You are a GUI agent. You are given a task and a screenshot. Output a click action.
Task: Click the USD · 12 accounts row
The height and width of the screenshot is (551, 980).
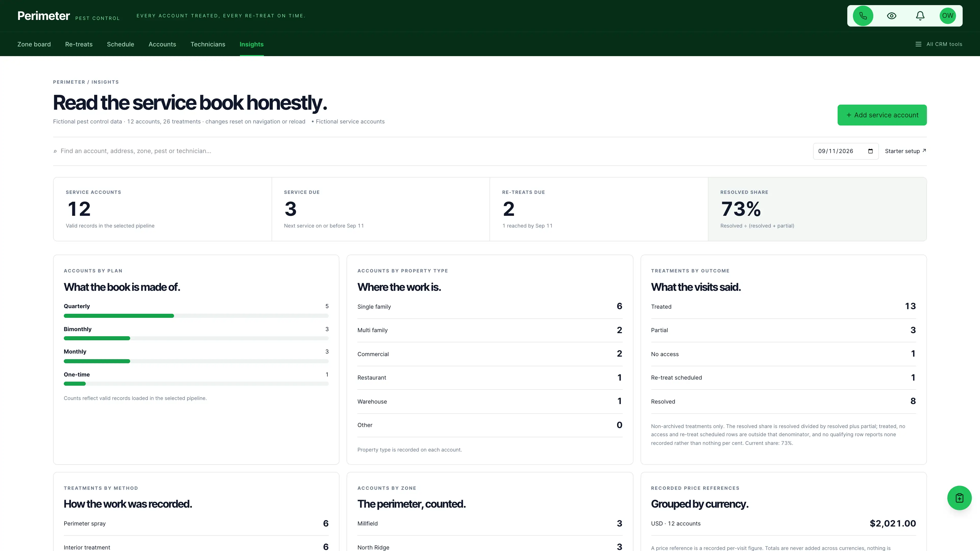click(783, 524)
